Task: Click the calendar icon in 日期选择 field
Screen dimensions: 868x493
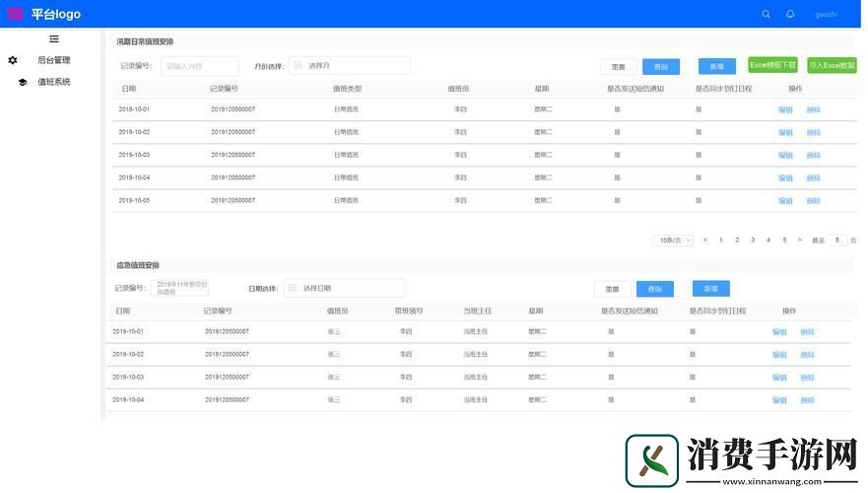Action: click(293, 288)
